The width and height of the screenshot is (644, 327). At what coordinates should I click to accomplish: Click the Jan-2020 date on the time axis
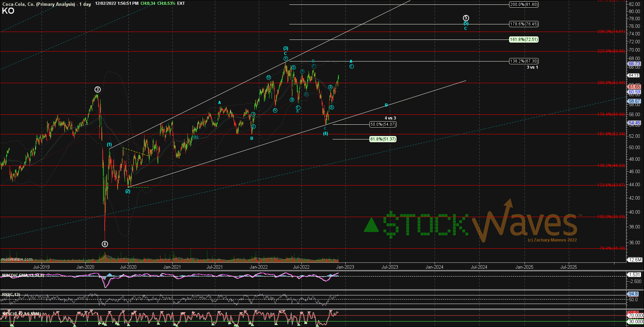tap(85, 267)
